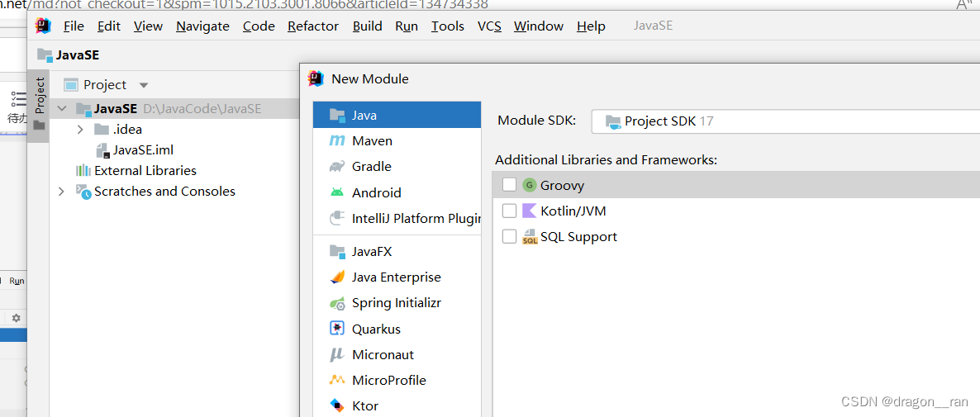
Task: Click the JavaSE.iml file icon
Action: pos(103,150)
